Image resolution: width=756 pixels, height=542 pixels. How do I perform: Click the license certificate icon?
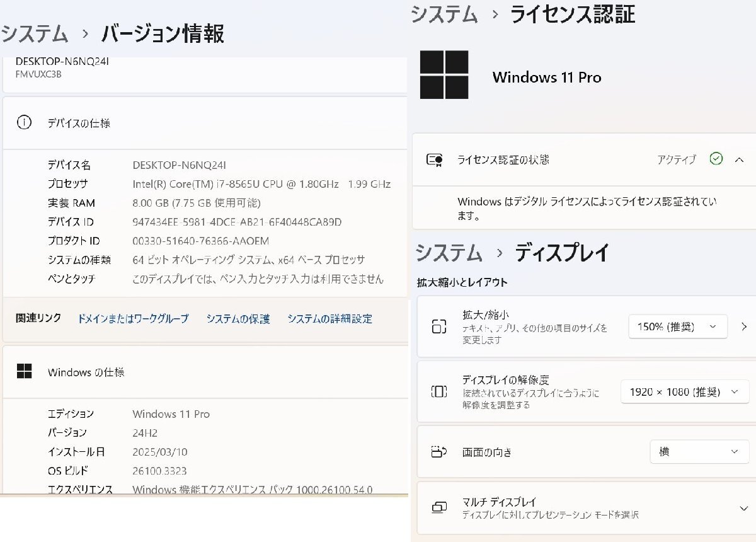pyautogui.click(x=435, y=159)
